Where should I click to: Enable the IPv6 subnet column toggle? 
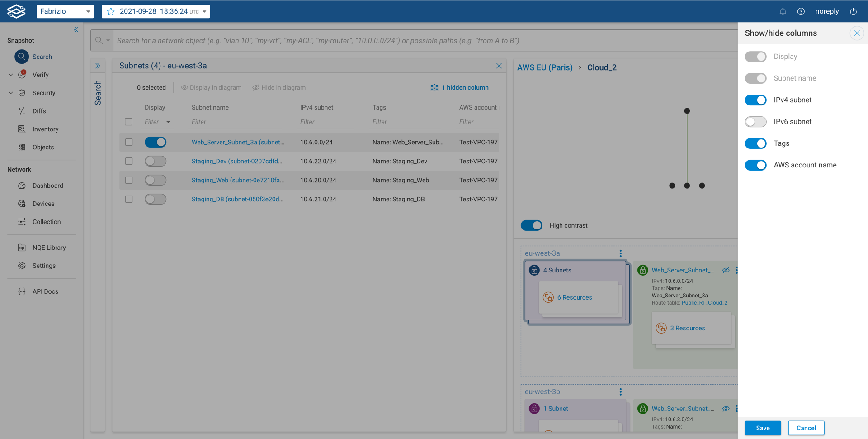click(755, 121)
